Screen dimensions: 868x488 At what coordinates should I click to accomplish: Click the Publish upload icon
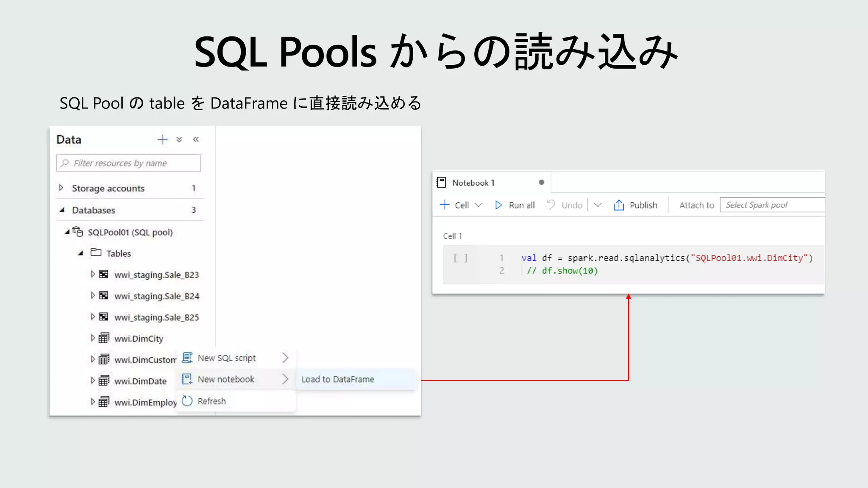click(619, 205)
